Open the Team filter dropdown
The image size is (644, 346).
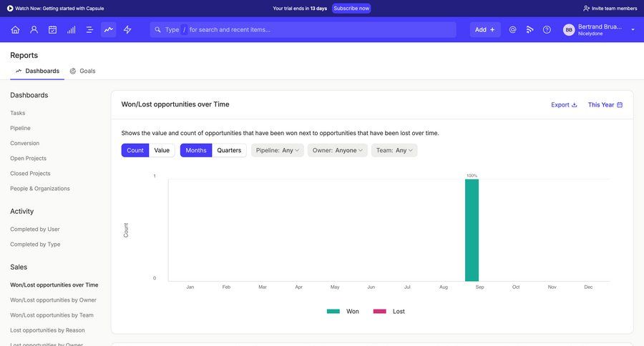pos(394,150)
